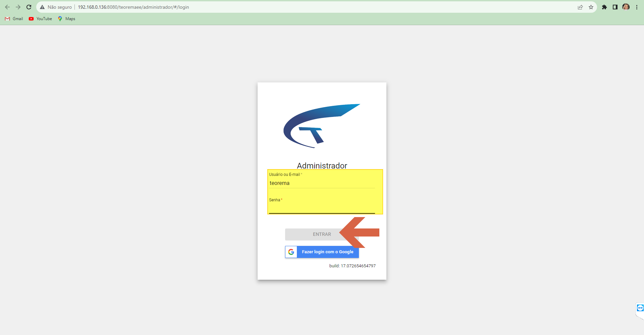Click the build version number text
The height and width of the screenshot is (335, 644).
point(352,266)
